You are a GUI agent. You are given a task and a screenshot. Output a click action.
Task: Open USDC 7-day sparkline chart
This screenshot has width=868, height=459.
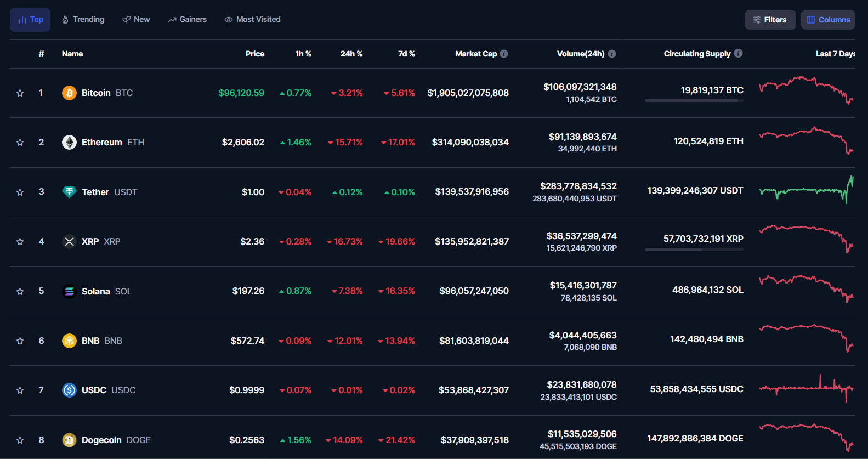point(806,388)
